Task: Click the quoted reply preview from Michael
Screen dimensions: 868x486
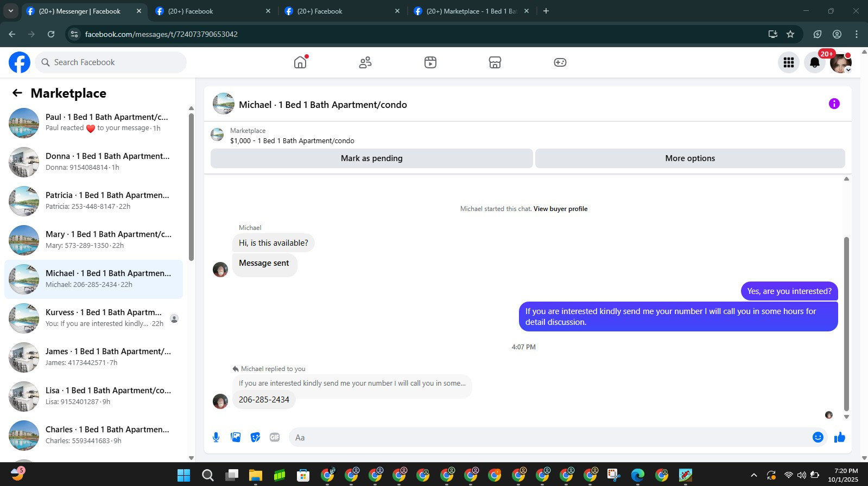Action: tap(352, 383)
